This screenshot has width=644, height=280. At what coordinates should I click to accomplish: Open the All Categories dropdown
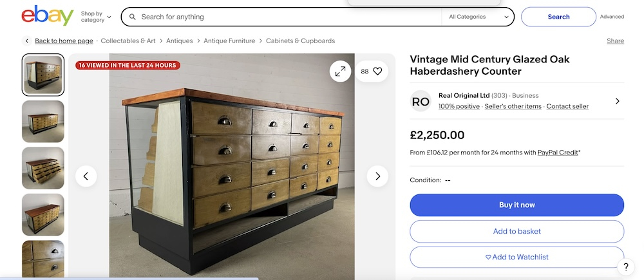477,17
